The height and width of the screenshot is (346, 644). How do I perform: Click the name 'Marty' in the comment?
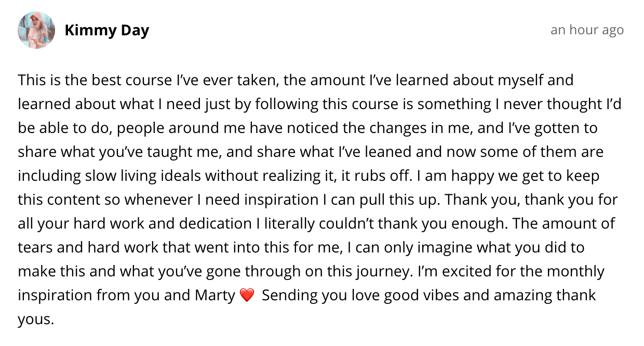[x=215, y=296]
